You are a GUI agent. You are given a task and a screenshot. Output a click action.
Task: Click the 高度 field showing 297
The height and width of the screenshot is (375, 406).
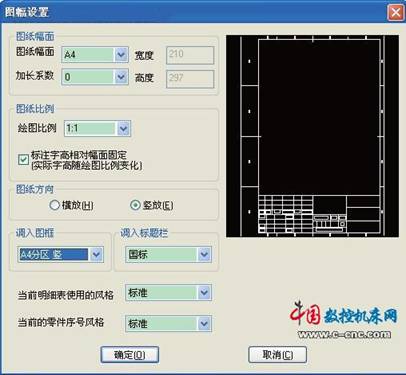190,79
